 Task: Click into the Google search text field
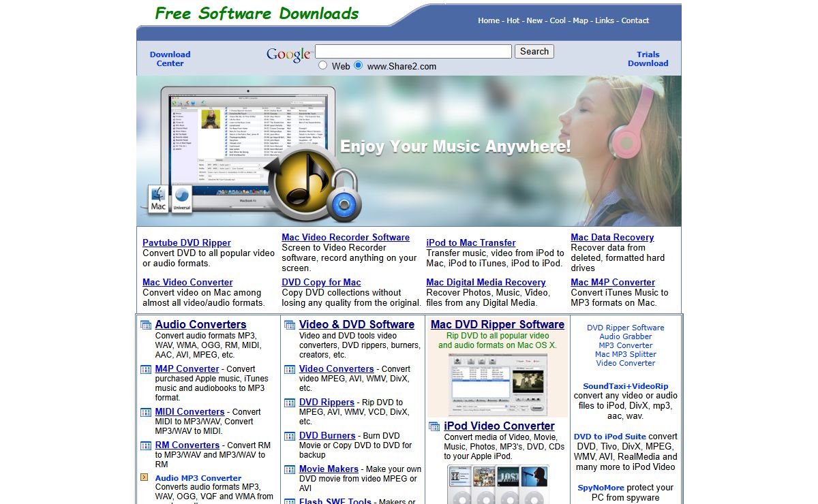coord(413,51)
